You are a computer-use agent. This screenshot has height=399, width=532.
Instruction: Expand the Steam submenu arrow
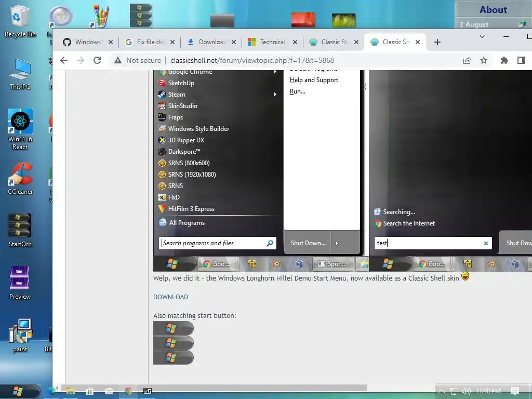pyautogui.click(x=275, y=95)
